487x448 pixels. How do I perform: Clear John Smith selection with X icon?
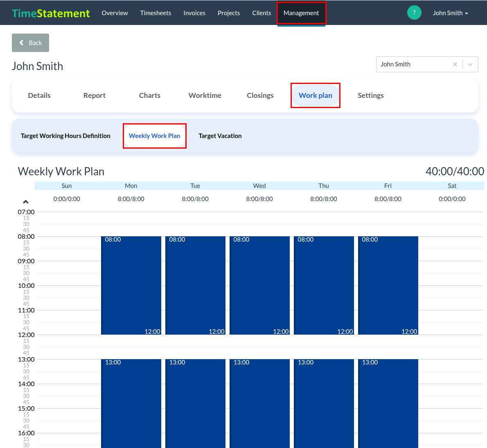point(455,64)
